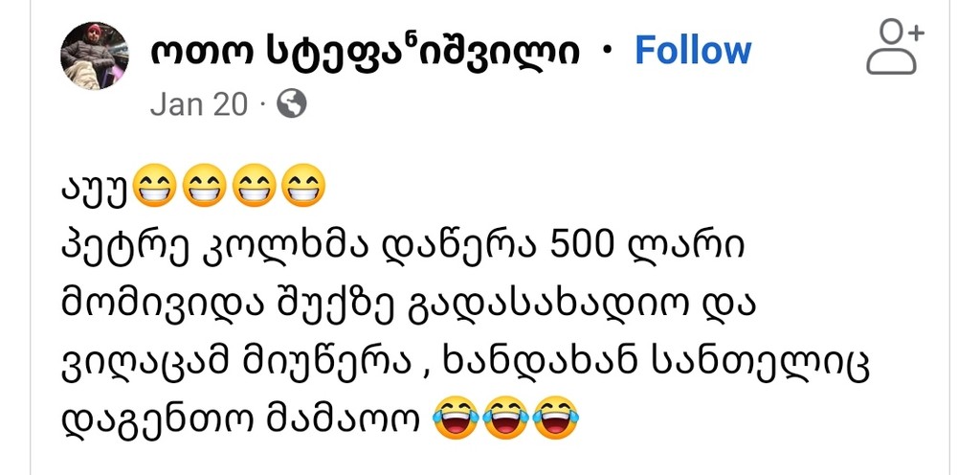The height and width of the screenshot is (475, 980).
Task: Click the last tears-of-joy emoji
Action: pos(556,418)
